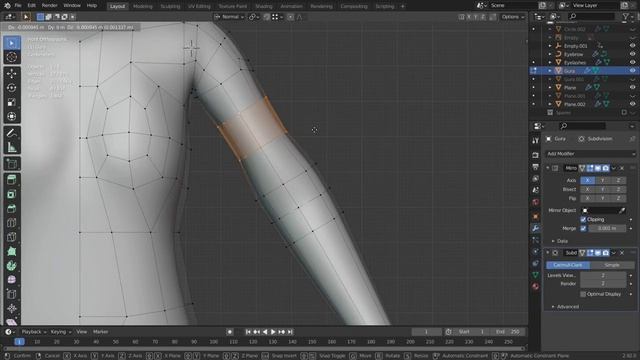The image size is (640, 360).
Task: Select the 3D Cursor tool
Action: [x=12, y=57]
